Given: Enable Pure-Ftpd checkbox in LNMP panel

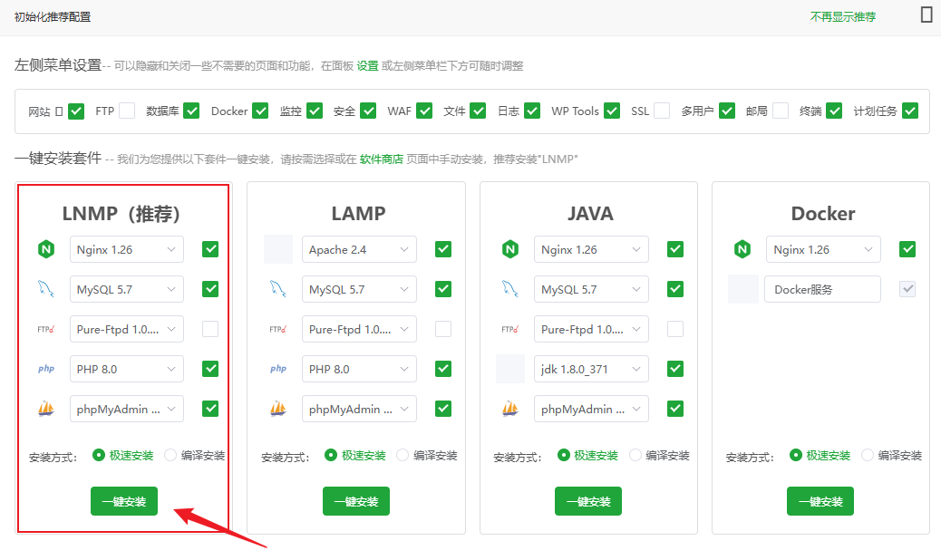Looking at the screenshot, I should [210, 329].
